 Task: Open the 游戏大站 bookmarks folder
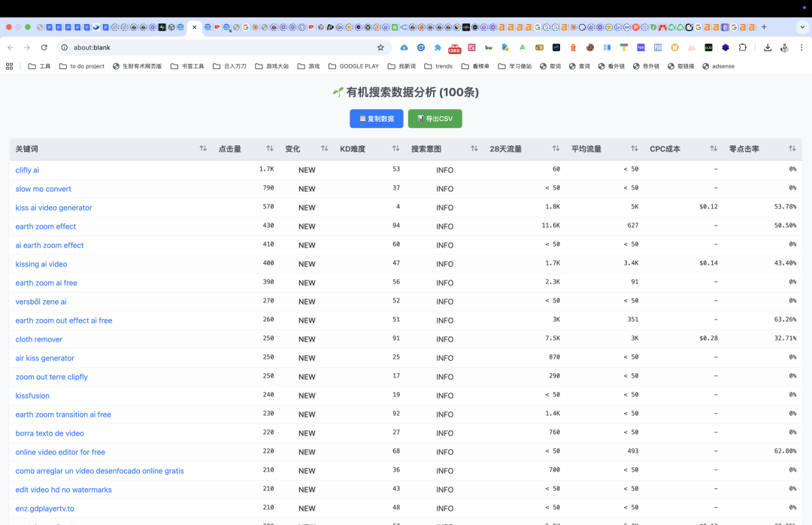[x=272, y=66]
